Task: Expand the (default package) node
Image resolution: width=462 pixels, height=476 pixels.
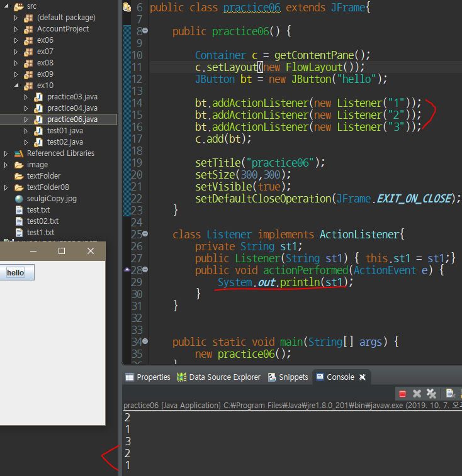Action: (16, 18)
